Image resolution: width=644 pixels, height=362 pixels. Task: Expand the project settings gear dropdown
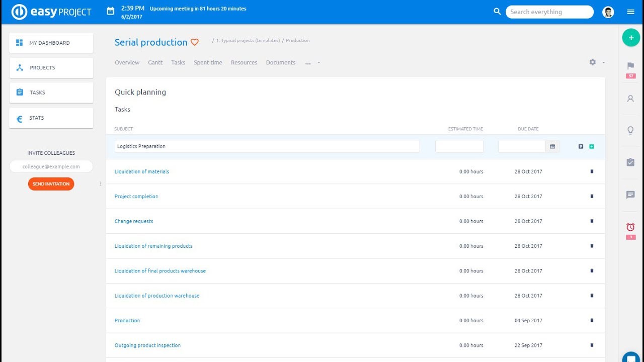tap(597, 62)
